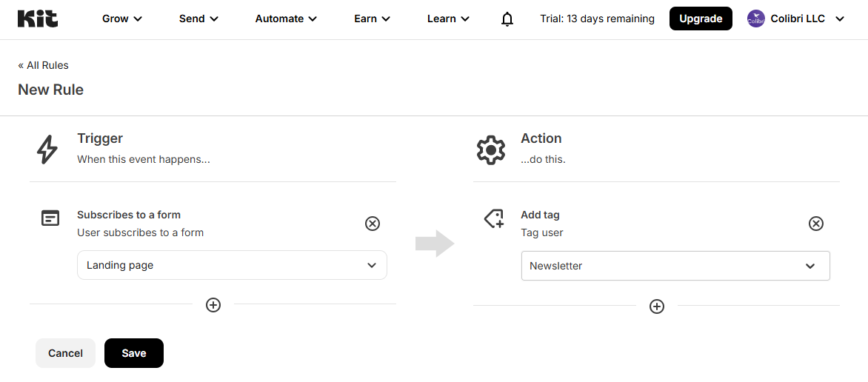Open the Newsletter tag dropdown
Screen dimensions: 868x382
coord(675,266)
